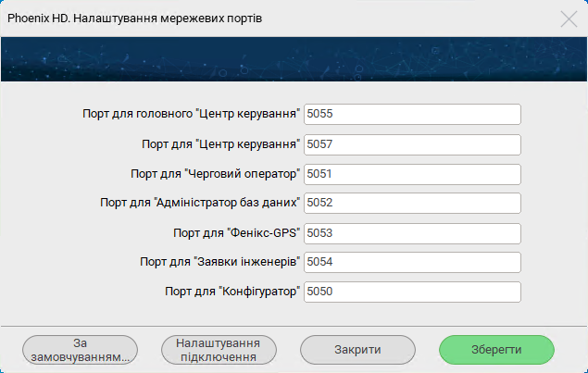Save settings with the green "Зберегти" button

495,349
